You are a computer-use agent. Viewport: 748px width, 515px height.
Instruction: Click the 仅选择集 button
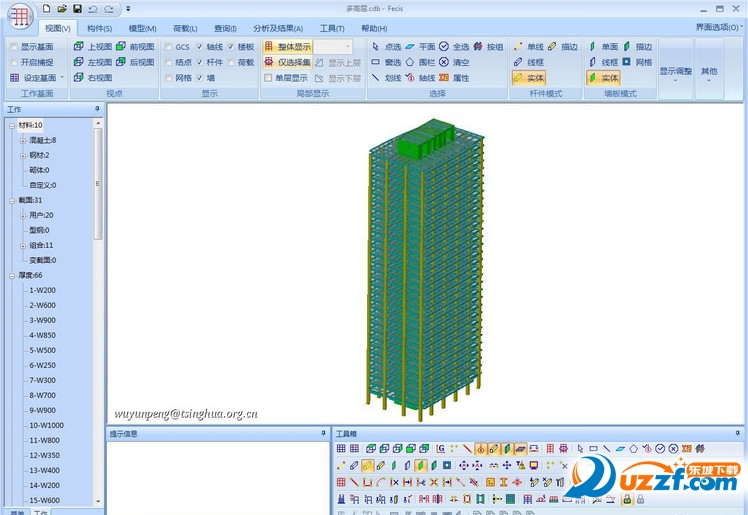click(288, 62)
